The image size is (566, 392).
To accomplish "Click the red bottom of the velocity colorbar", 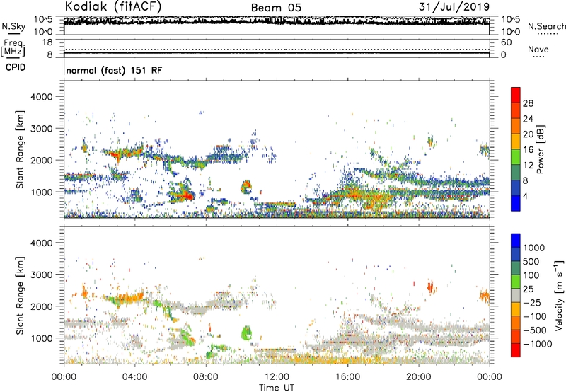I will click(516, 350).
